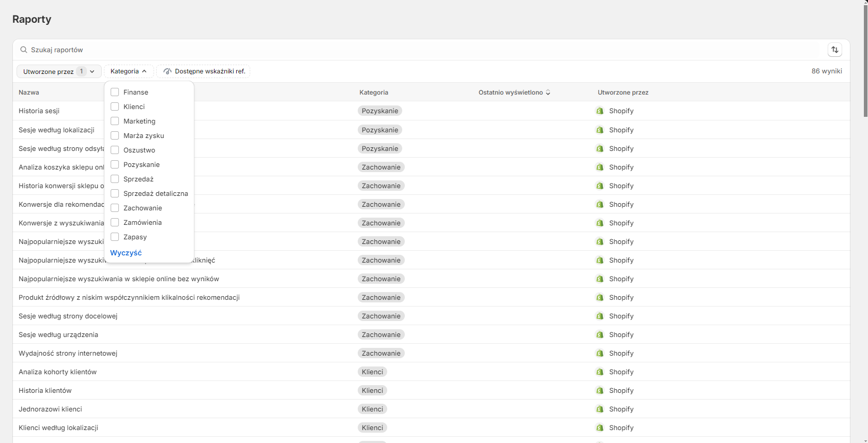Check the Marża zysku checkbox

point(115,135)
